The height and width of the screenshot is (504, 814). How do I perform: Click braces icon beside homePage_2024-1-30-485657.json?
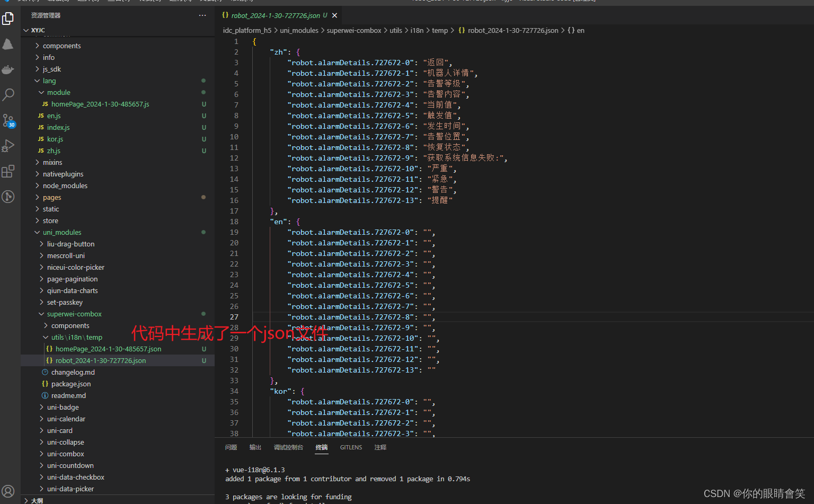(49, 349)
